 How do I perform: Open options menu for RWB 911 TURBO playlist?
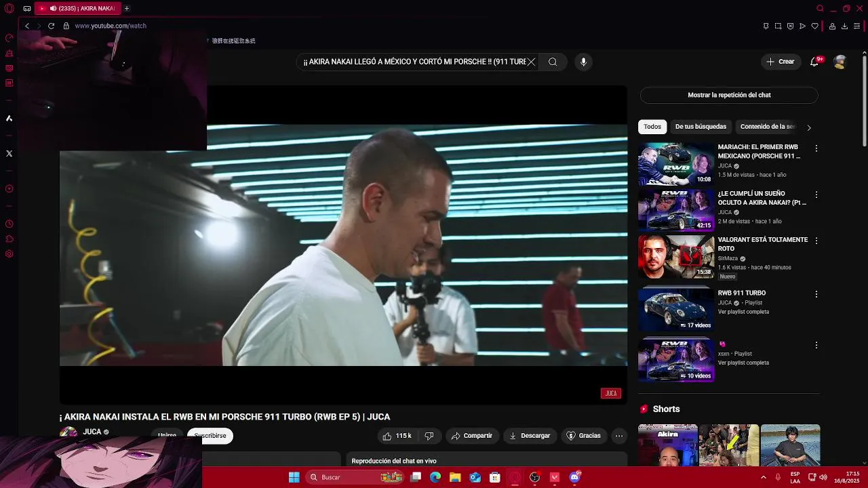(816, 294)
